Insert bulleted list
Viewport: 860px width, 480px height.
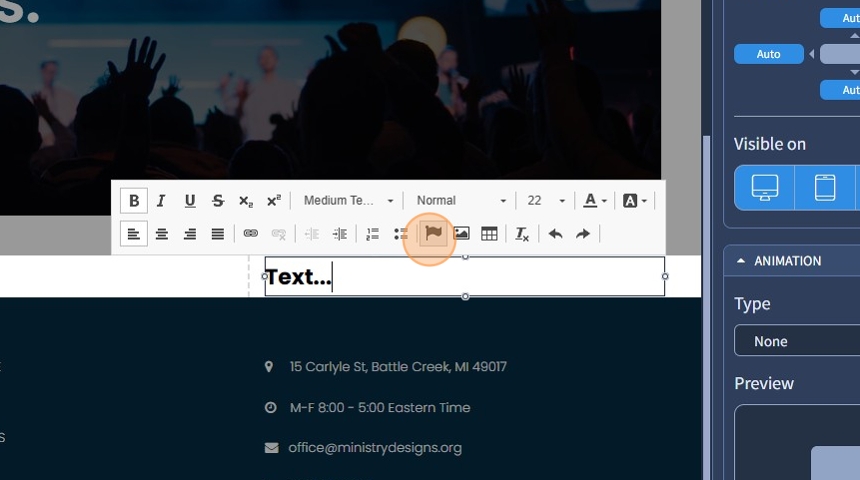(400, 234)
